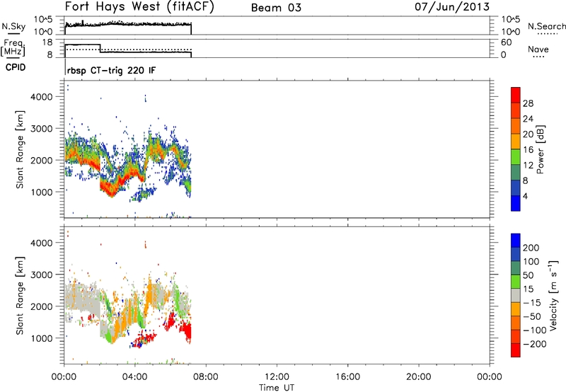This screenshot has width=566, height=392.
Task: Click the "Beam 03" label
Action: tap(276, 8)
